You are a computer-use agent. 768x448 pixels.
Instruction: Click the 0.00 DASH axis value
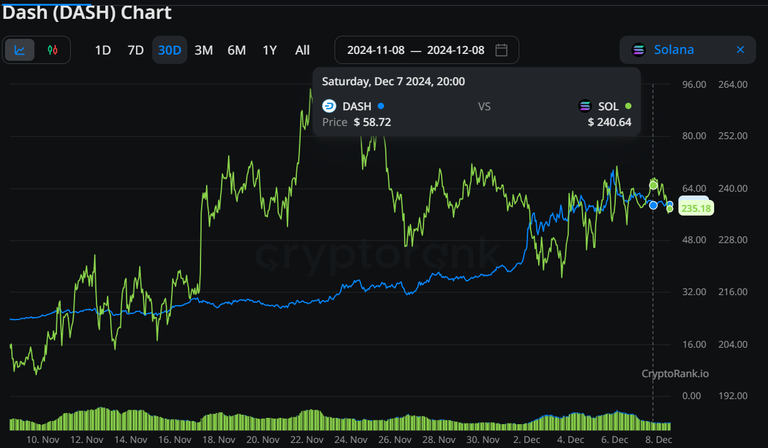pos(691,396)
